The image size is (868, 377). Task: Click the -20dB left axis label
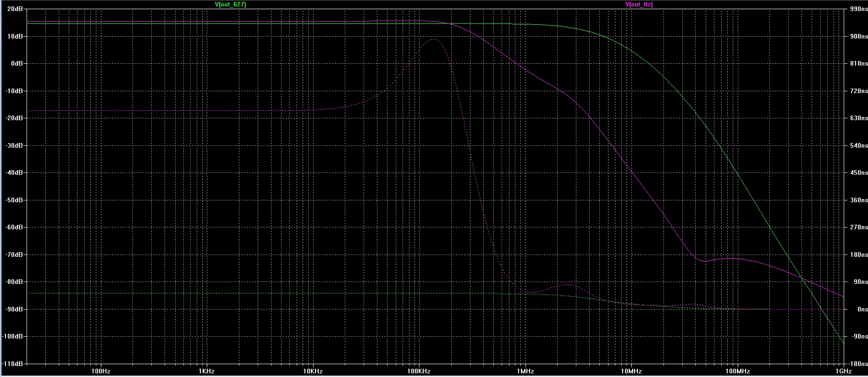[x=14, y=118]
